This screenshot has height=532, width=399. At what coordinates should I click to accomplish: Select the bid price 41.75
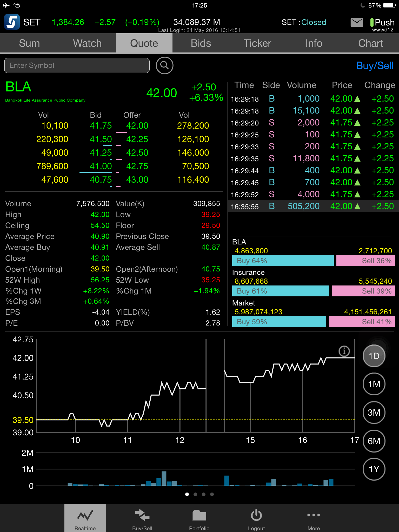click(x=101, y=126)
